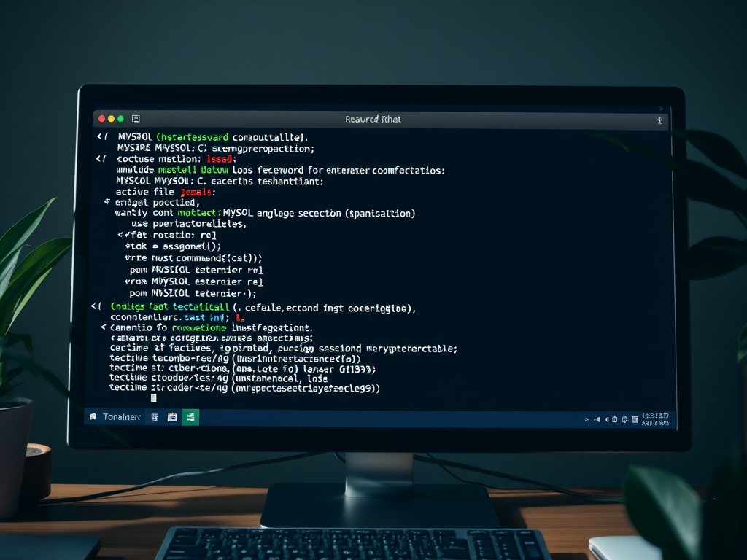Viewport: 747px width, 560px height.
Task: Open the start flag icon in the taskbar
Action: point(93,417)
